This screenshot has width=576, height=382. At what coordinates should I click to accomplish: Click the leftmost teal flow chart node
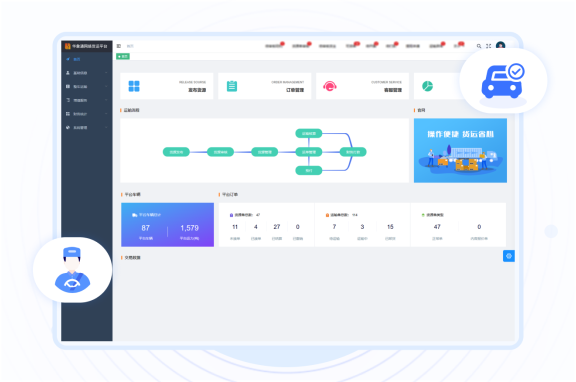click(x=176, y=152)
